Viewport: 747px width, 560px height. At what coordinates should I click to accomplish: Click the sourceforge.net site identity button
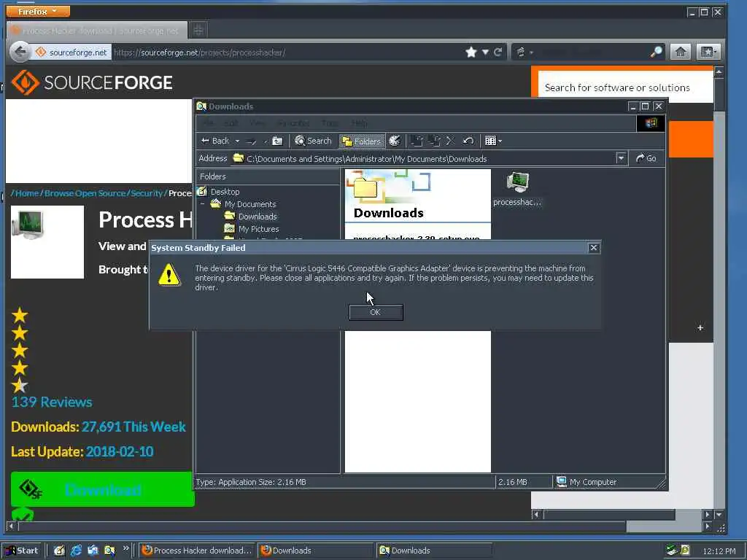(x=72, y=52)
